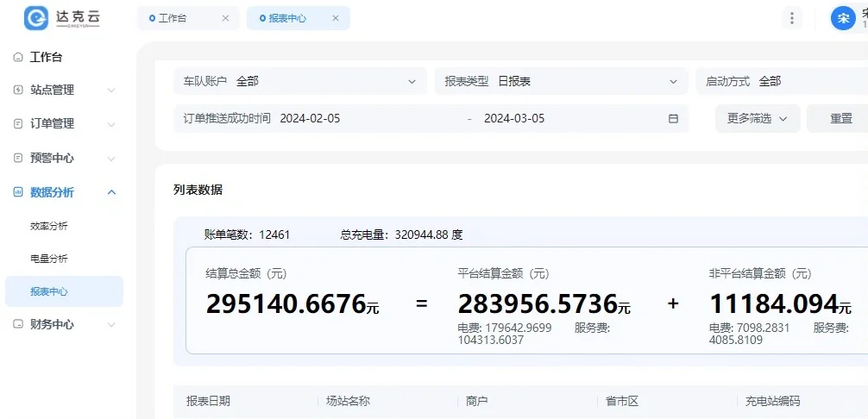
Task: Collapse the 数据分析 menu section
Action: click(x=111, y=192)
